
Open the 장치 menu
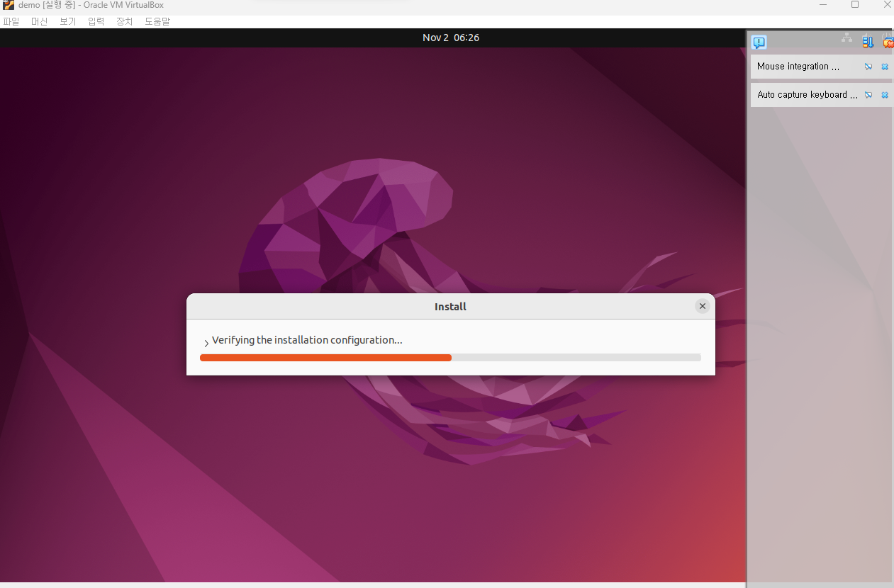click(x=124, y=21)
